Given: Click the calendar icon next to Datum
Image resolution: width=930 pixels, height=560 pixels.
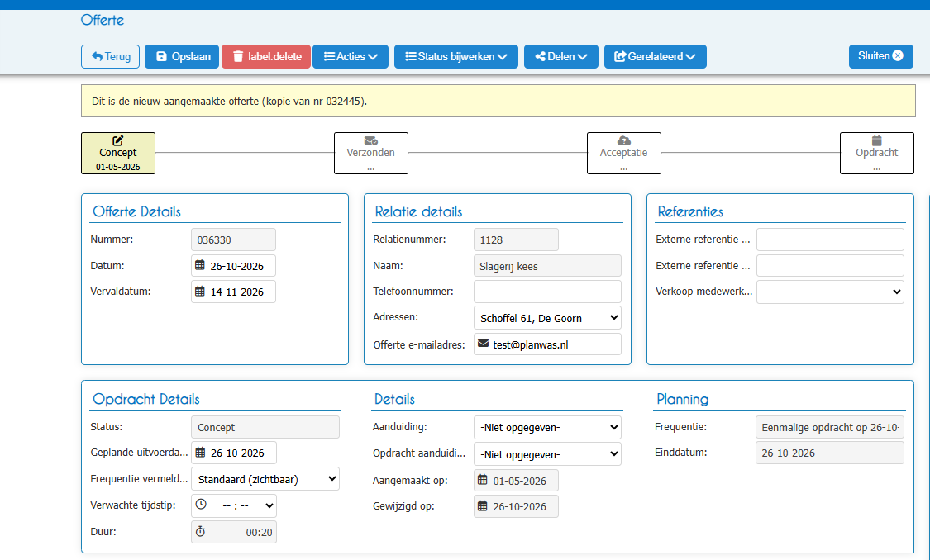Looking at the screenshot, I should 200,265.
